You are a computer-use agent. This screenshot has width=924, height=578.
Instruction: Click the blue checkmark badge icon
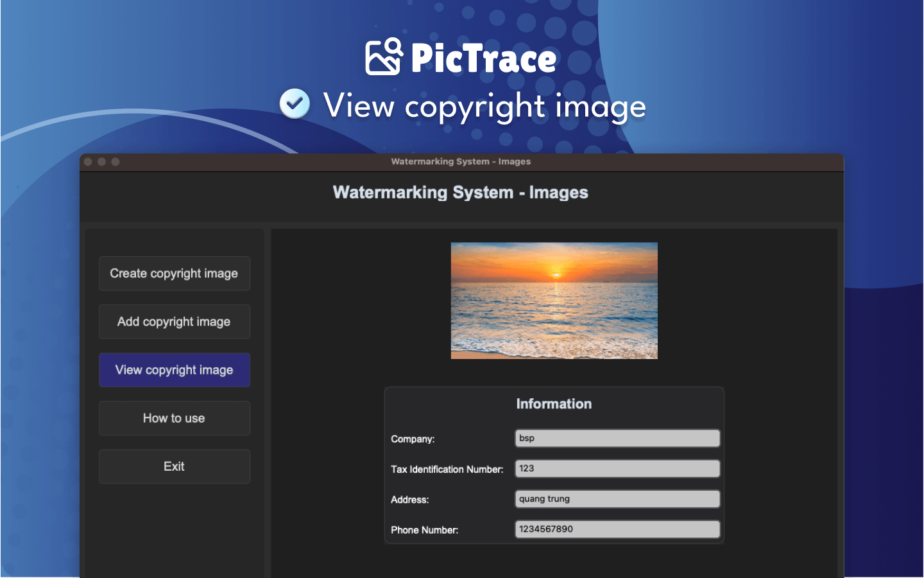click(295, 103)
